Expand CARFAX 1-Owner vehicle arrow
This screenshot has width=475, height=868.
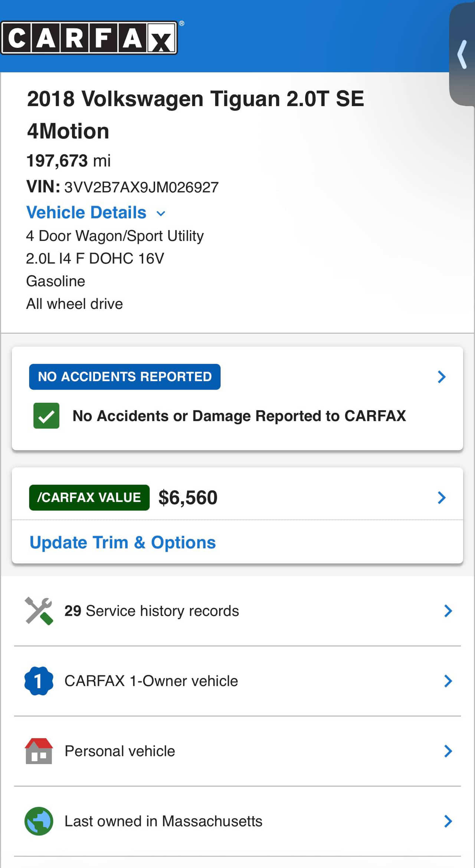[x=448, y=681]
